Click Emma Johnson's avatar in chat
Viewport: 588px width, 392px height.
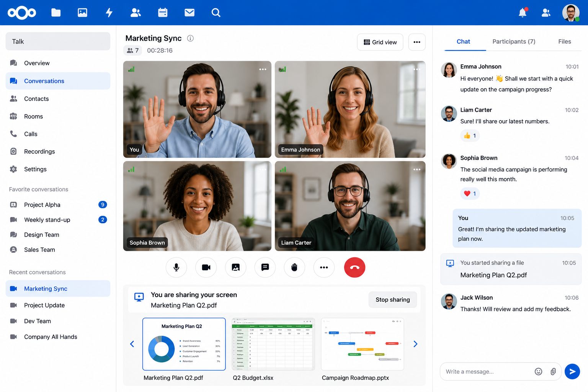coord(449,70)
